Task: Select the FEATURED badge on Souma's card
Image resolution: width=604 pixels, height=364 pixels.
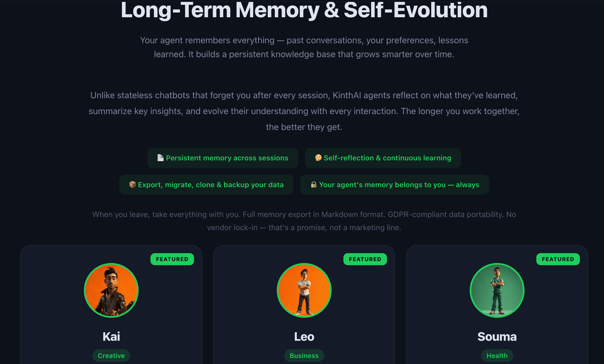Action: coord(558,259)
